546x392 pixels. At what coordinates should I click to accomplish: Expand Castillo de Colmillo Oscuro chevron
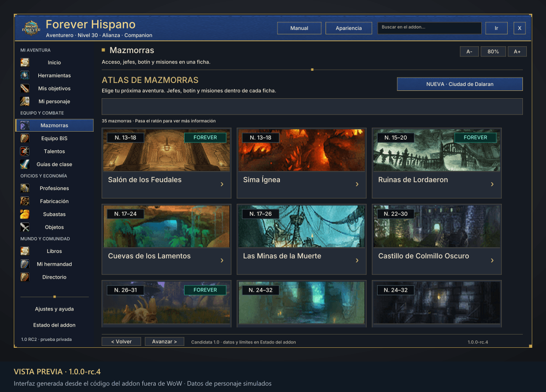point(492,261)
